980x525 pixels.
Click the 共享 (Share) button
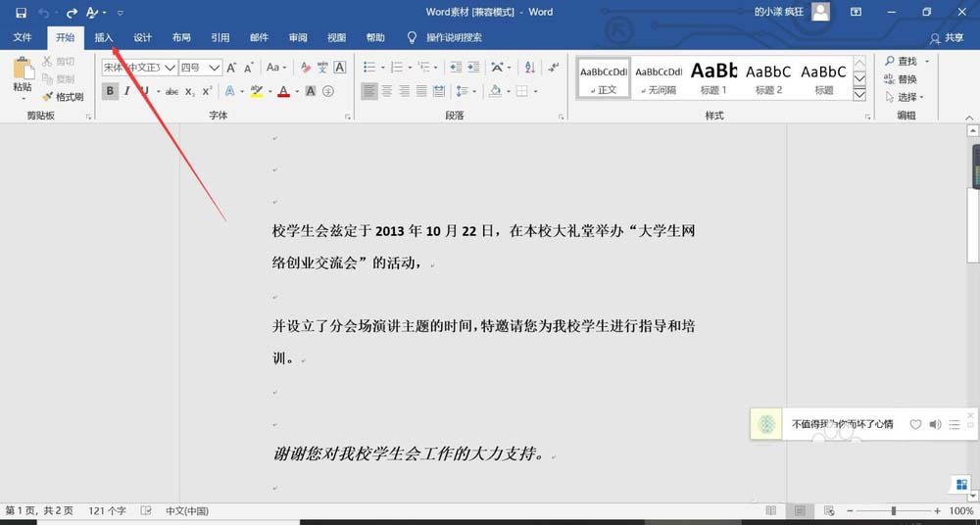(947, 37)
